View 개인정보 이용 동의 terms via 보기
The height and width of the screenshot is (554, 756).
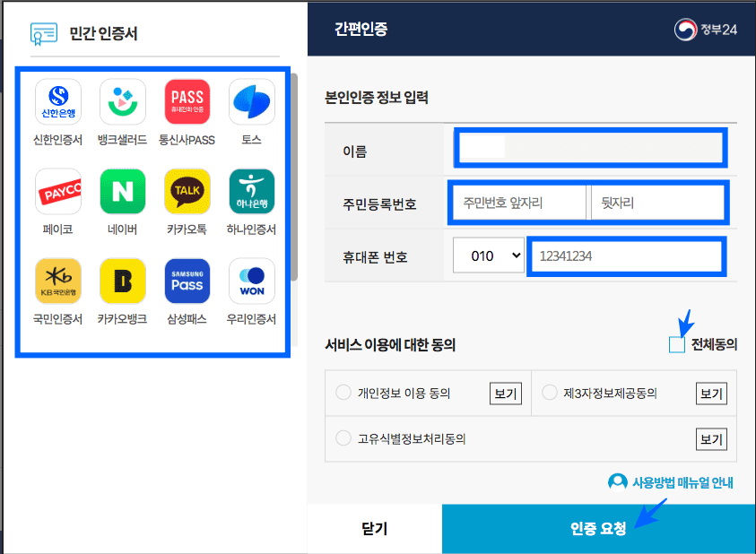coord(506,394)
